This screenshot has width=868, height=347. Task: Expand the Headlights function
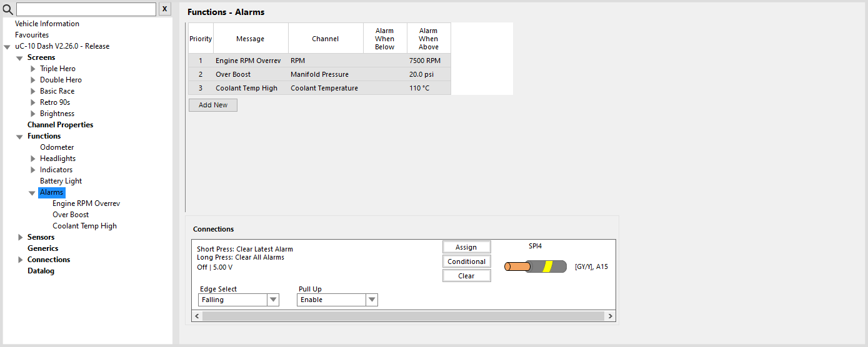click(33, 159)
